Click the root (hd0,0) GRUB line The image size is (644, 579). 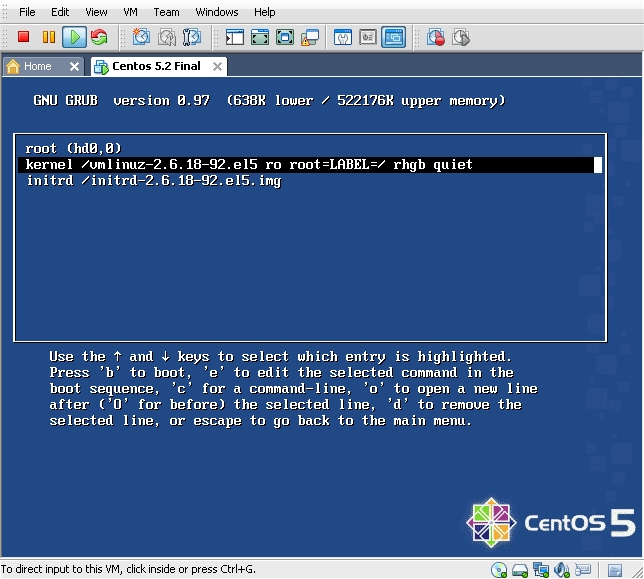pyautogui.click(x=74, y=148)
